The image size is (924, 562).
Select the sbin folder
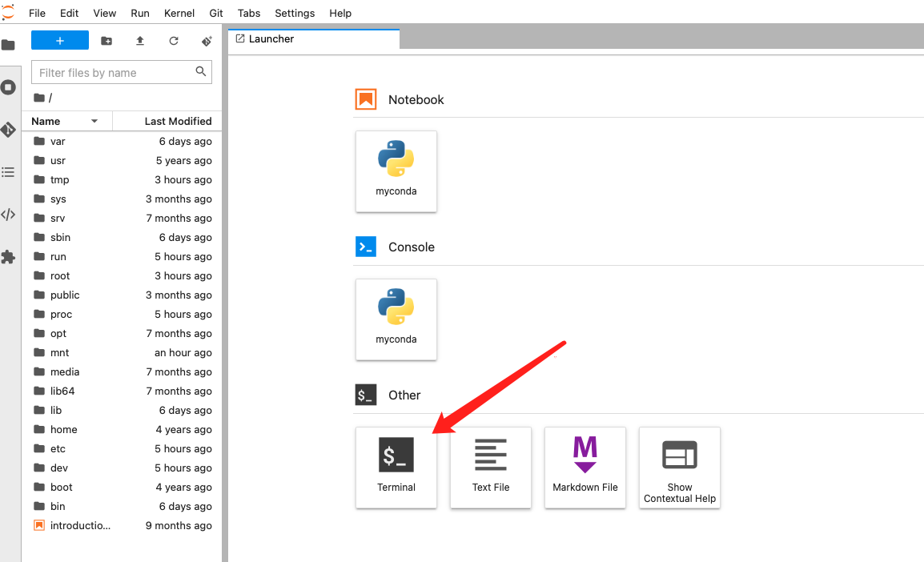122,238
